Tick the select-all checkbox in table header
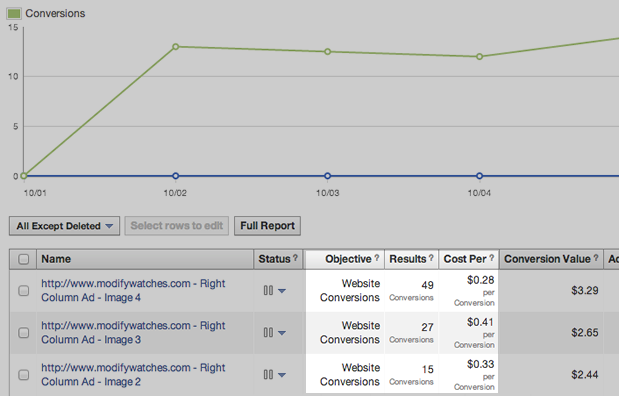619x396 pixels. tap(24, 259)
